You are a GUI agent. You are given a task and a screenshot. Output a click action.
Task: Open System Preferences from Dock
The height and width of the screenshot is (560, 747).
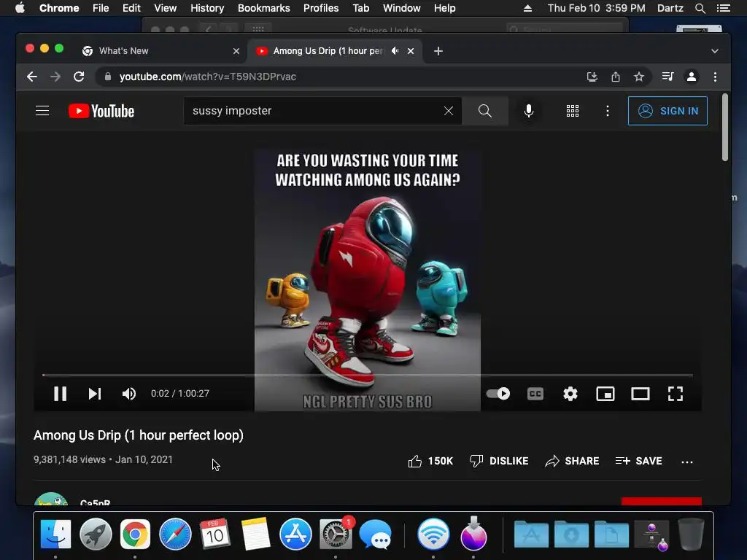336,534
